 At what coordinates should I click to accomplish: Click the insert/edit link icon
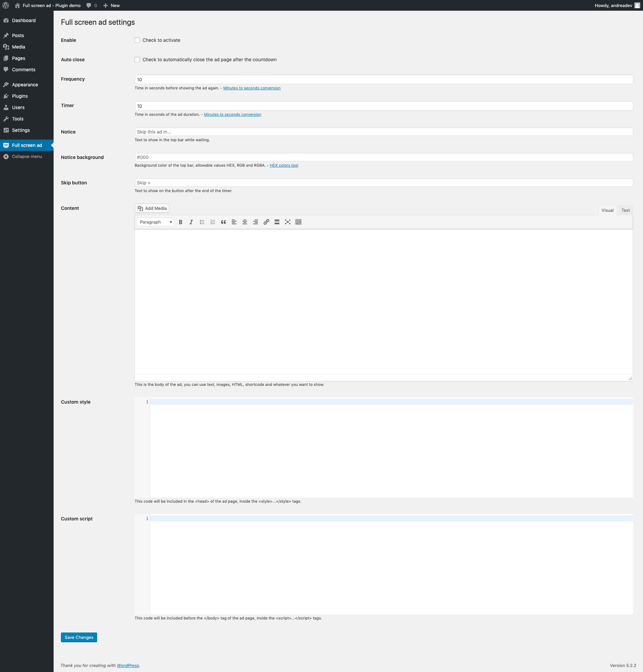266,222
